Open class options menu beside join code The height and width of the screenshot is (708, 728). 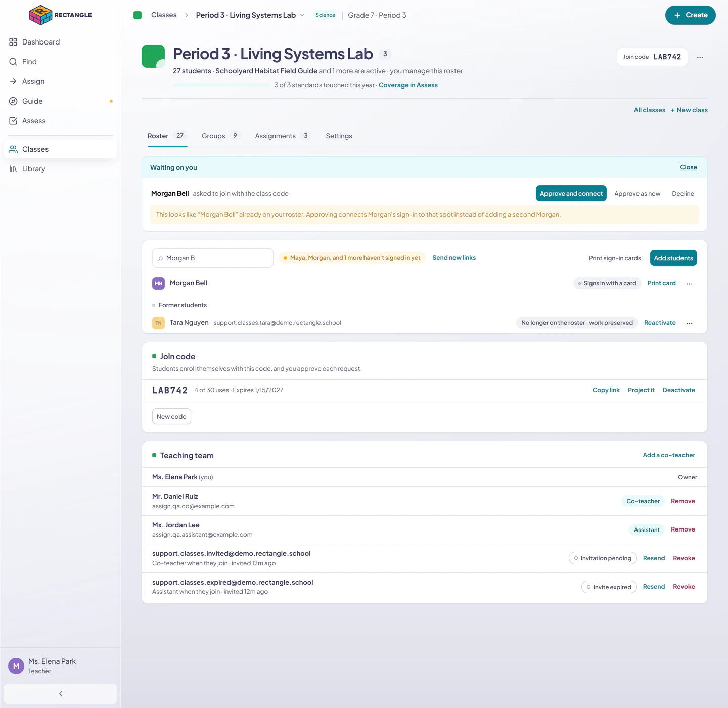coord(700,57)
